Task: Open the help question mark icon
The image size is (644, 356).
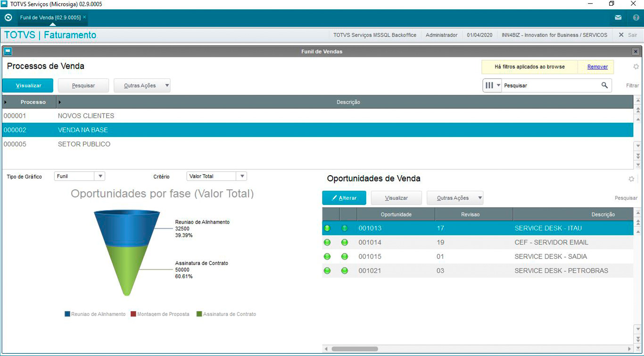Action: pyautogui.click(x=636, y=18)
